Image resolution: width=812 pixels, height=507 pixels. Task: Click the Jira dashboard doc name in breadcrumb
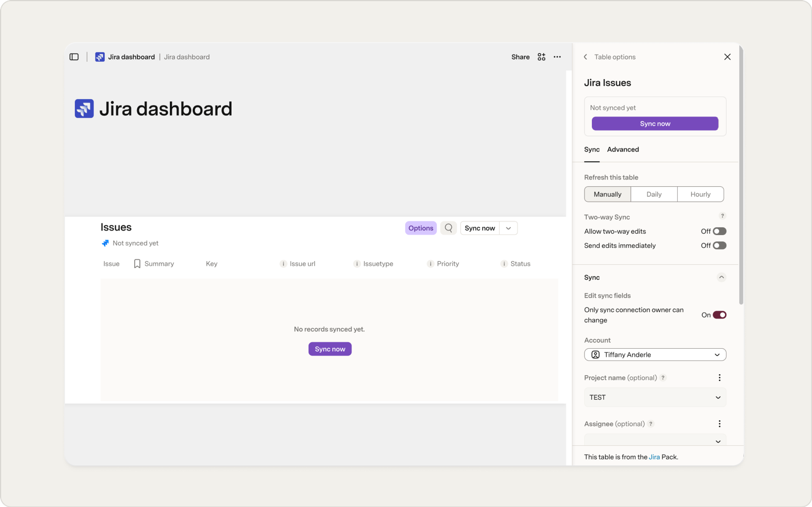[132, 57]
